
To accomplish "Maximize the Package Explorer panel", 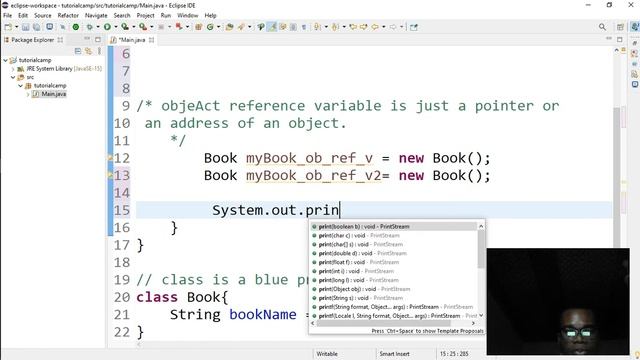I will pyautogui.click(x=98, y=40).
